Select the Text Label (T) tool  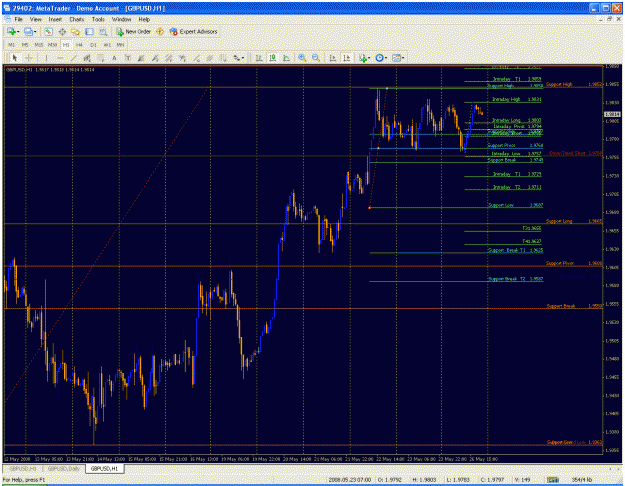click(128, 58)
